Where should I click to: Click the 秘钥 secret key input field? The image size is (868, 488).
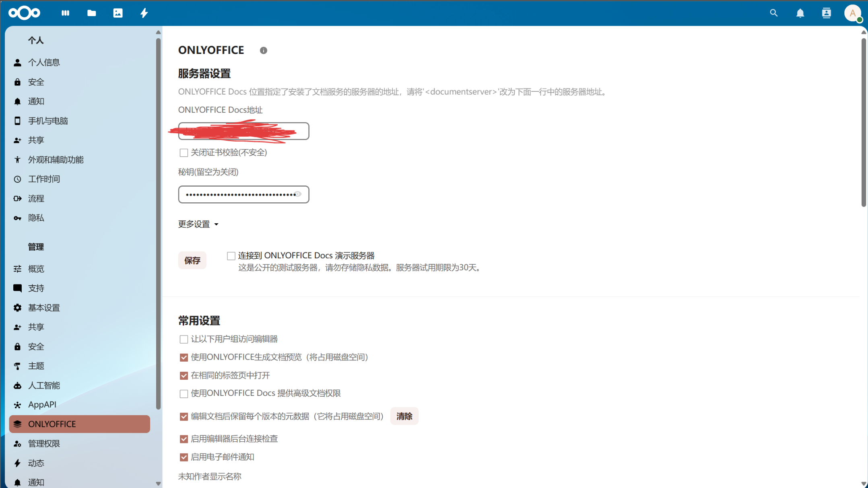coord(243,194)
